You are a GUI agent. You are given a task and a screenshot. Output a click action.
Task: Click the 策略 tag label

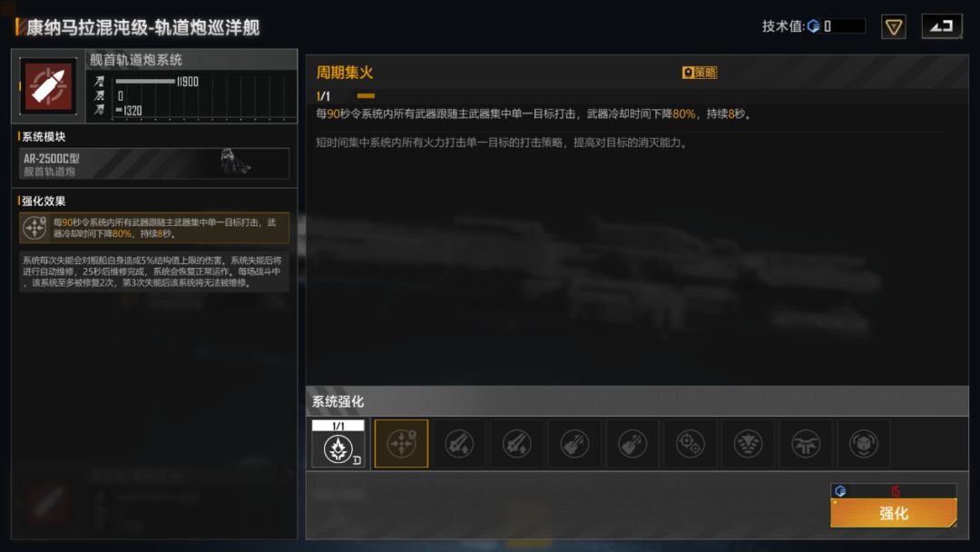[700, 73]
